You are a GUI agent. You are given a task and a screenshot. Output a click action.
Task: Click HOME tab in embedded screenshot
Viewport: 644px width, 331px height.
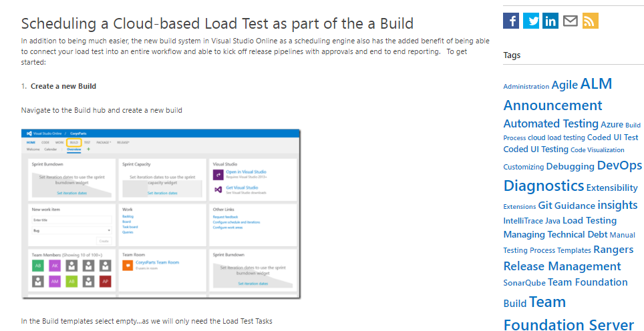31,142
